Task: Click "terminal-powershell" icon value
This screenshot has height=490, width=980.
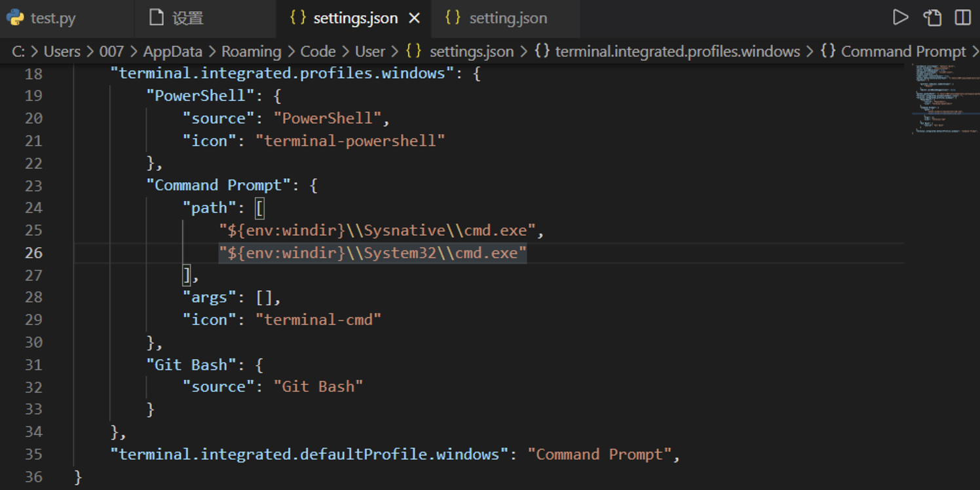Action: [350, 141]
